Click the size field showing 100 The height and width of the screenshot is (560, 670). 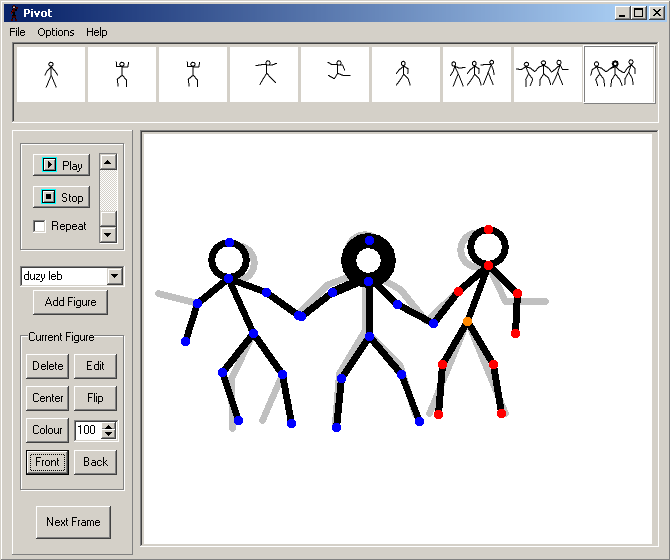[x=88, y=430]
